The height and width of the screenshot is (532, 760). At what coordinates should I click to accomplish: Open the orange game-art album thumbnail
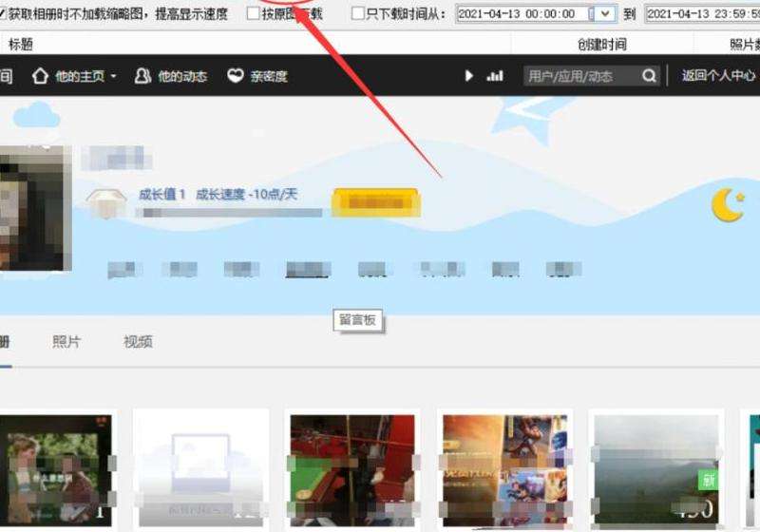click(x=504, y=470)
